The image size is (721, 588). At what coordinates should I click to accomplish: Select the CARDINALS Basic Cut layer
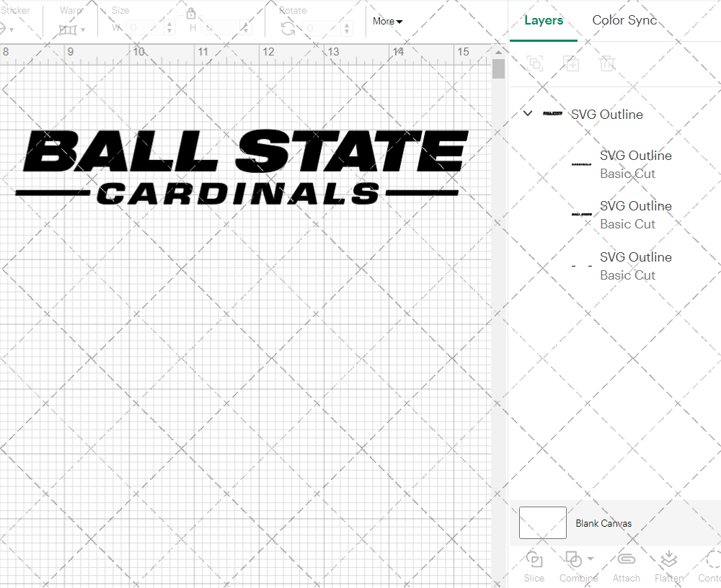click(x=635, y=164)
